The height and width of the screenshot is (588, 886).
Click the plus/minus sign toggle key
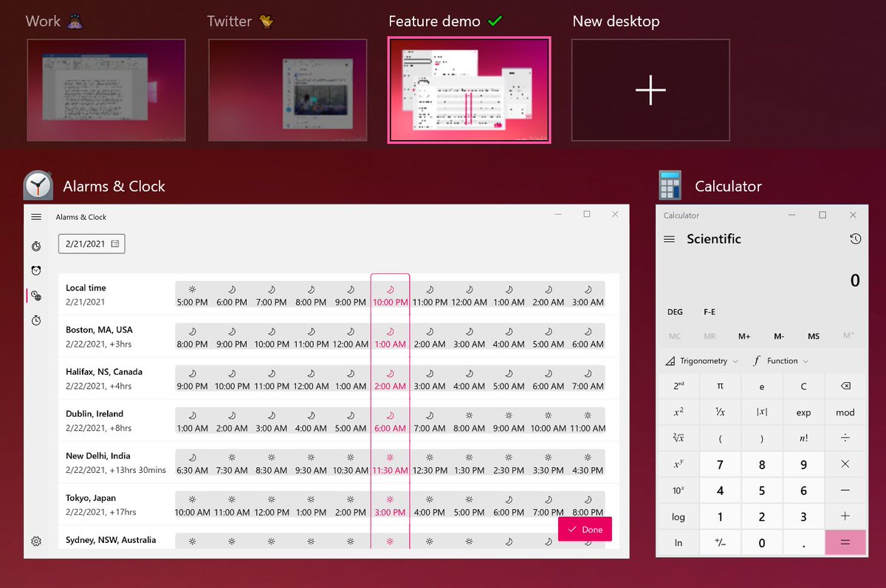(x=721, y=543)
